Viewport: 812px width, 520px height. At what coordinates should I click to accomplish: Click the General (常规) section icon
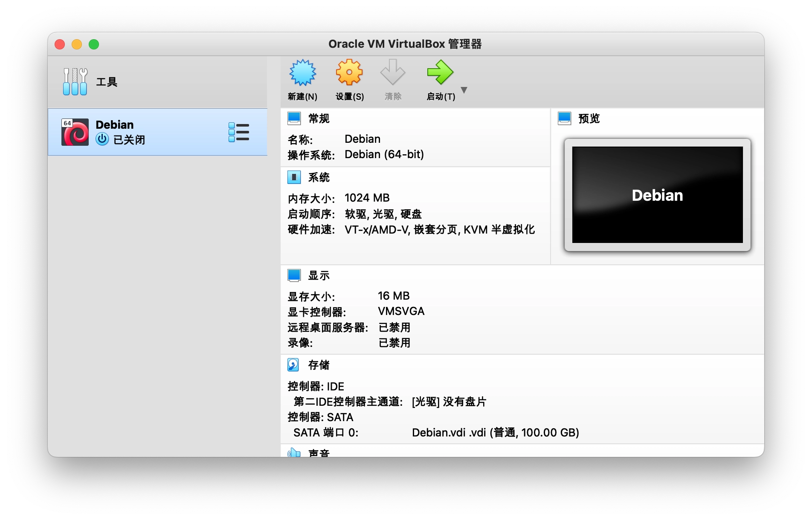click(294, 118)
